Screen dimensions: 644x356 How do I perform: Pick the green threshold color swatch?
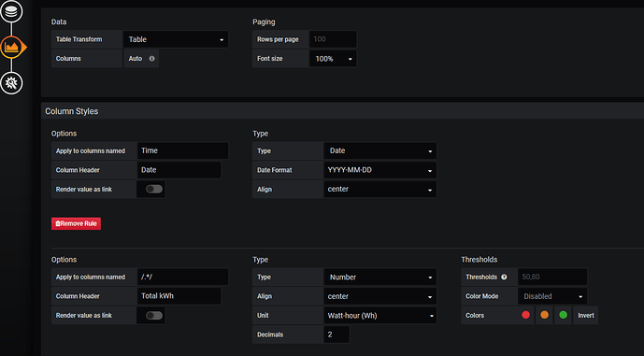click(563, 315)
